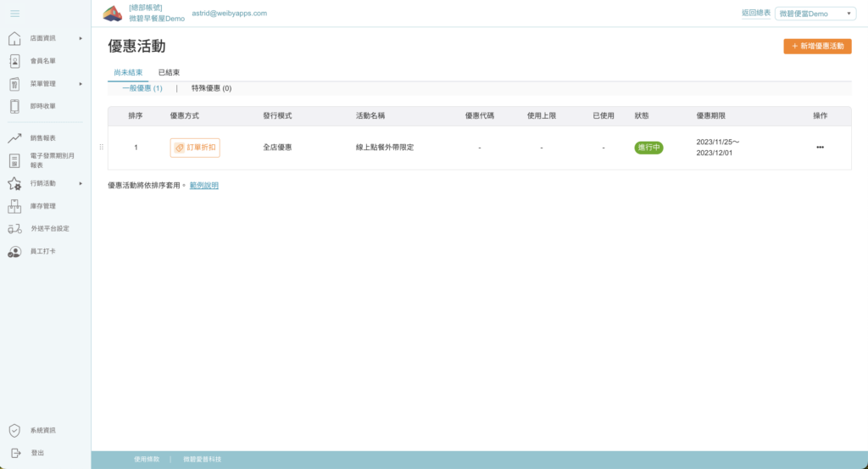Open the 使用條款 footer link

click(x=147, y=459)
